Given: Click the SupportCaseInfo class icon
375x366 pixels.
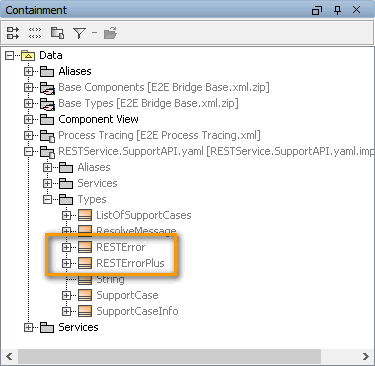Looking at the screenshot, I should click(x=85, y=311).
